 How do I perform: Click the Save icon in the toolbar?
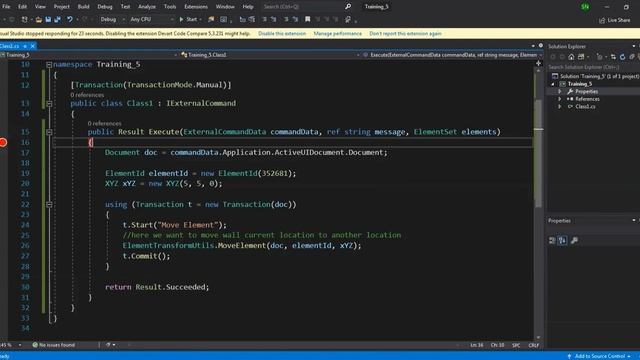[48, 19]
